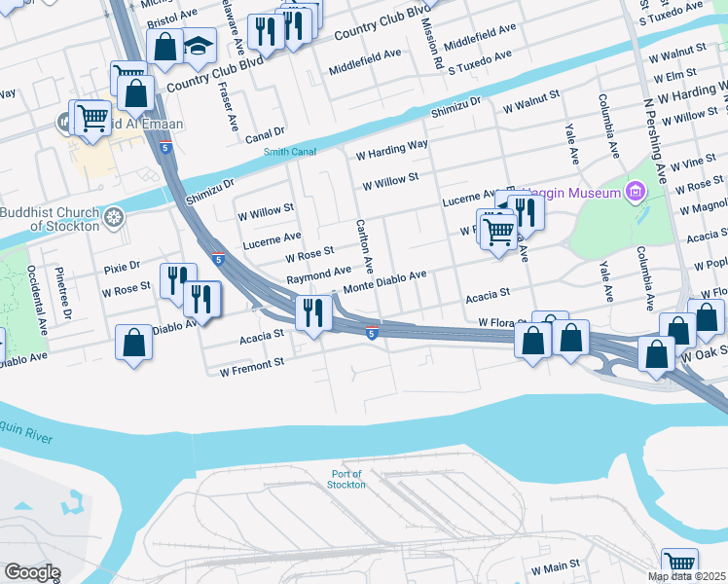Open the restaurant marker beside Haggin Museum
This screenshot has height=584, width=728.
pos(526,212)
